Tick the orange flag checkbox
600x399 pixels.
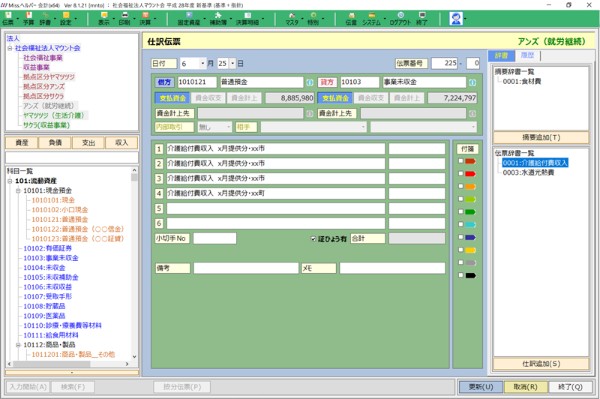461,186
